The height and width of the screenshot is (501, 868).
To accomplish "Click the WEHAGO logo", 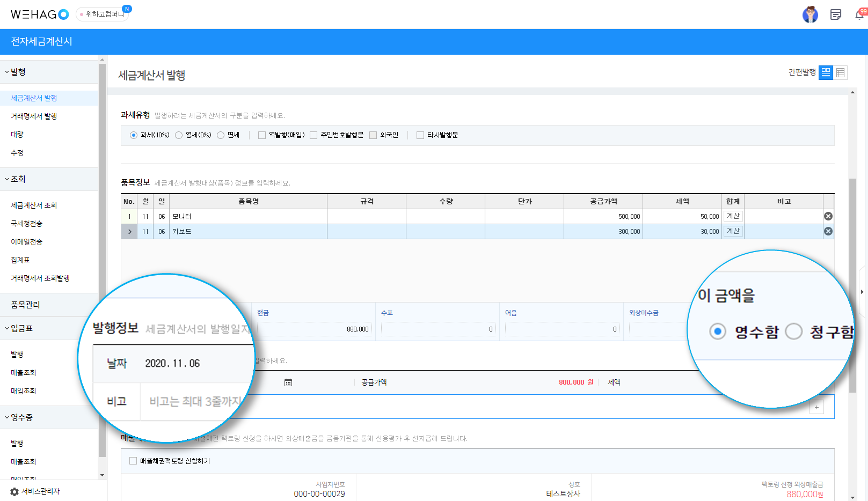I will [x=40, y=14].
